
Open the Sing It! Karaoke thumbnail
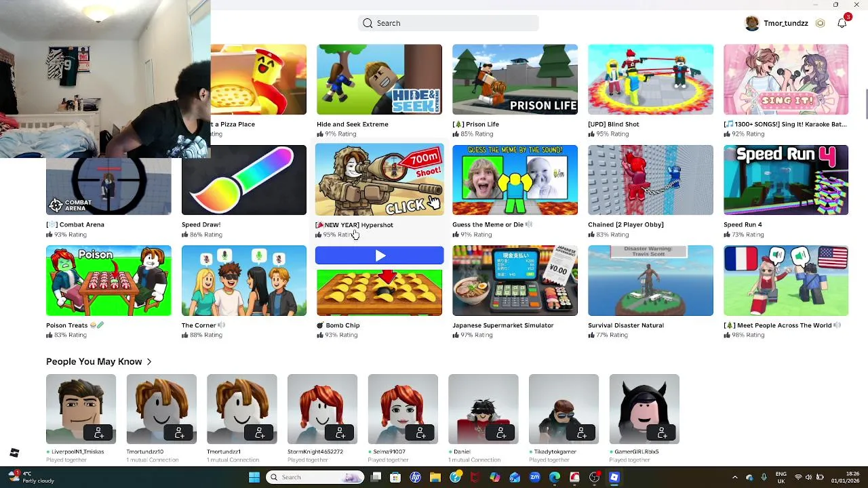tap(786, 79)
